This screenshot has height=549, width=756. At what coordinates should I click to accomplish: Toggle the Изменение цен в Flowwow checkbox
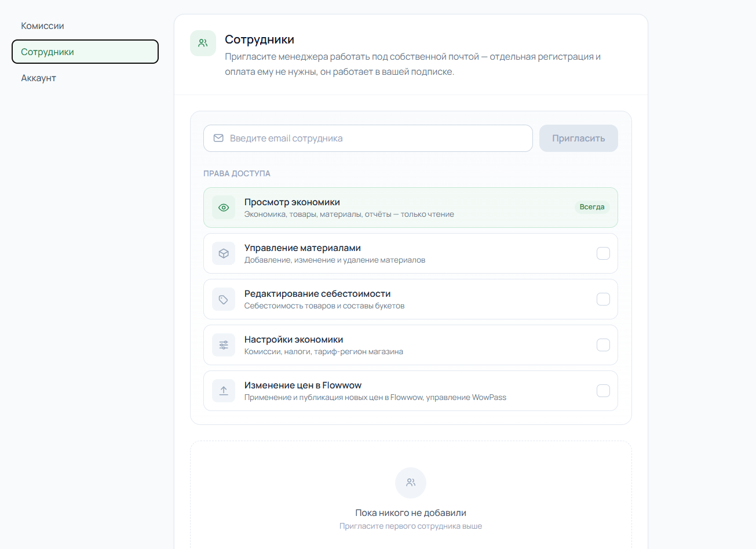click(x=603, y=391)
